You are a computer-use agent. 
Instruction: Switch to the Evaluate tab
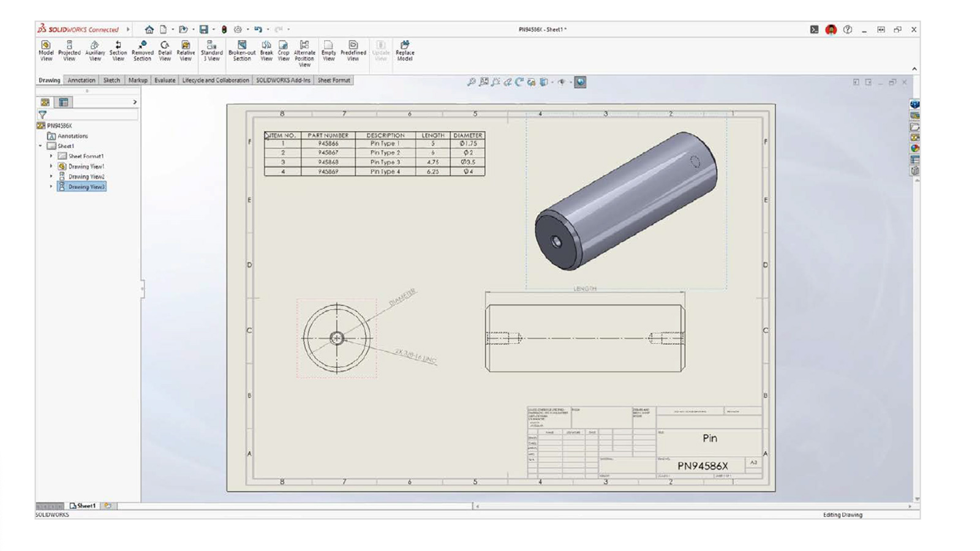coord(165,80)
